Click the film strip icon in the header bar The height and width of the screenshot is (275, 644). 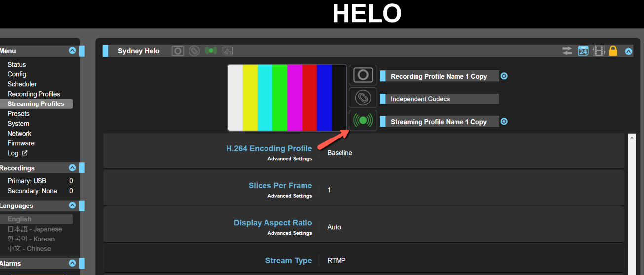(x=599, y=51)
